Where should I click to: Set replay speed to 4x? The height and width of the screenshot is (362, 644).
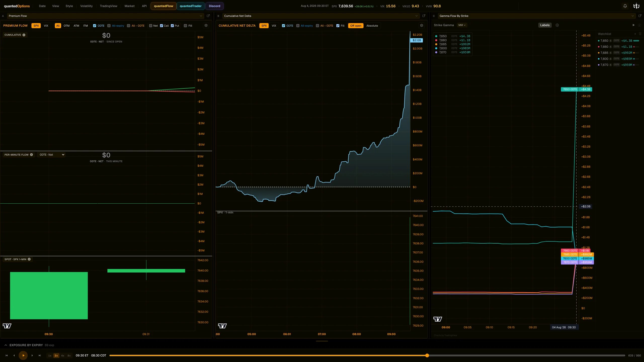[63, 355]
